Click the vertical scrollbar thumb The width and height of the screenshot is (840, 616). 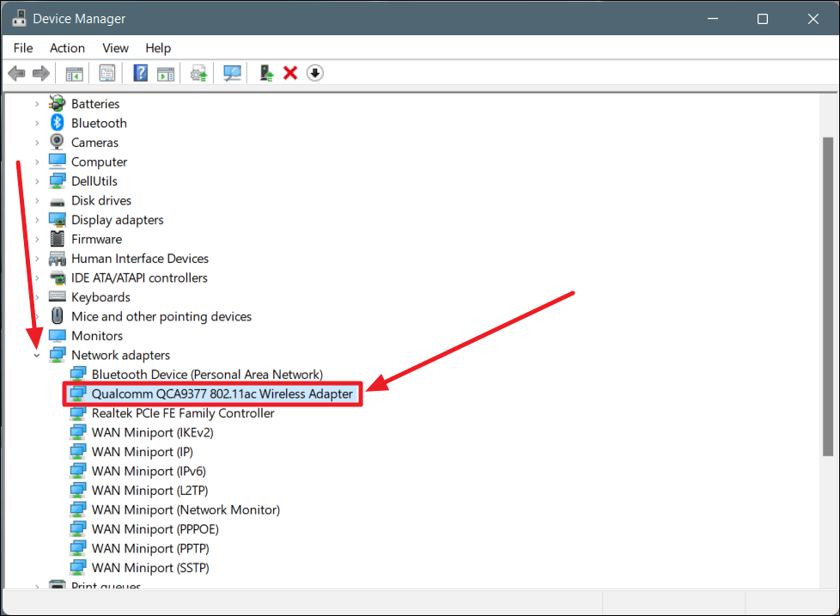(x=828, y=292)
